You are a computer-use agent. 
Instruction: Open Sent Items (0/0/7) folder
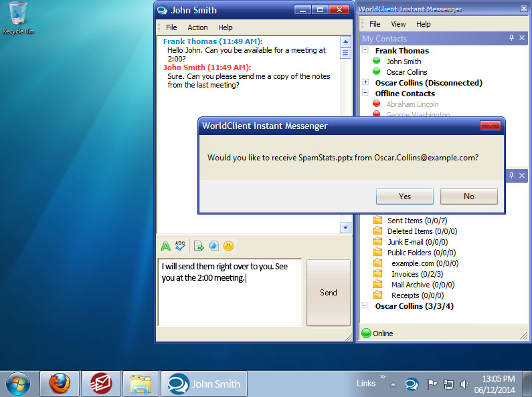click(x=418, y=221)
